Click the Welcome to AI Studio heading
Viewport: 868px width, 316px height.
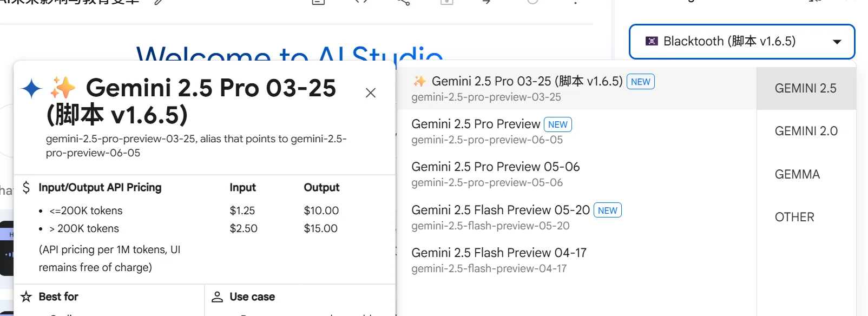290,55
